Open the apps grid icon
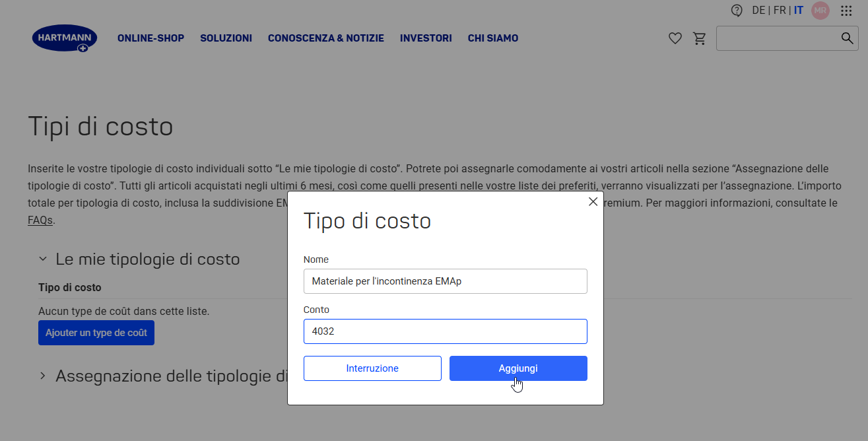 (x=846, y=11)
